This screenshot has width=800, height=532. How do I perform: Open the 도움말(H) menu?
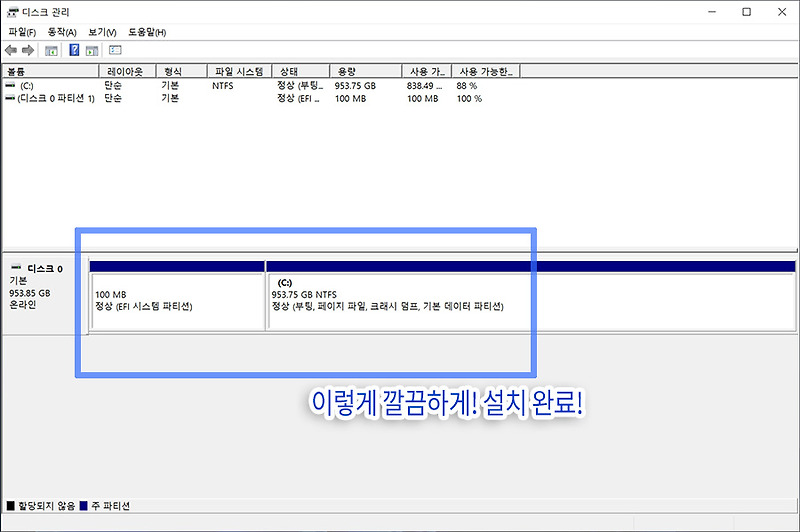tap(147, 32)
